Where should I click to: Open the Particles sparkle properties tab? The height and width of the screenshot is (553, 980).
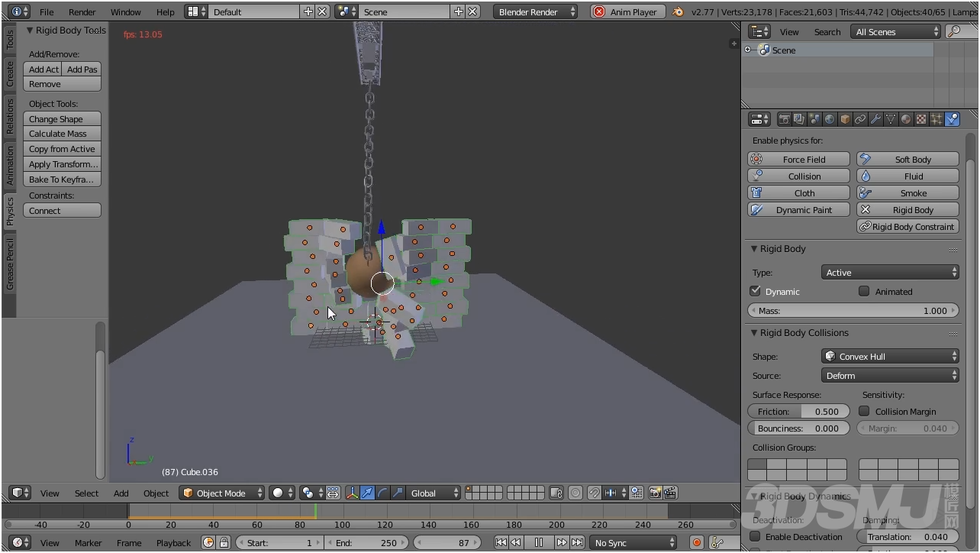click(x=936, y=119)
